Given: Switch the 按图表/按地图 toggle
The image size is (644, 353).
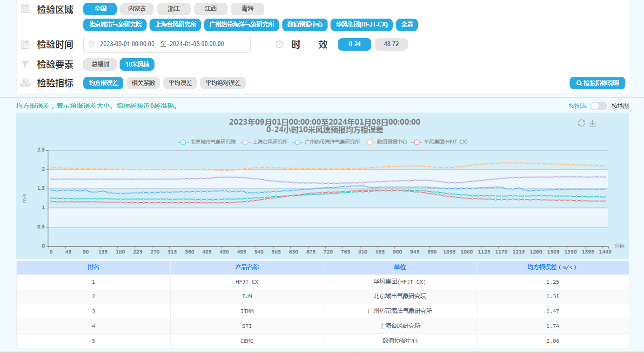Looking at the screenshot, I should pos(599,106).
